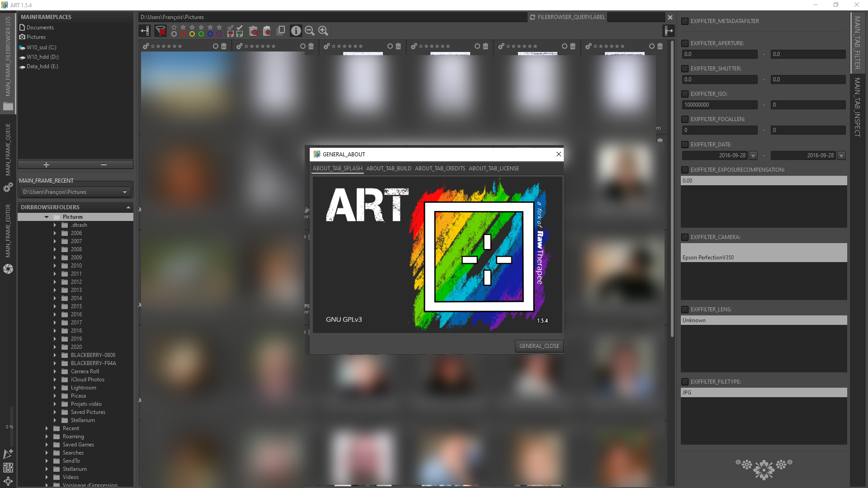The height and width of the screenshot is (488, 868).
Task: Show trash contents with bin magnifier icon
Action: point(253,31)
